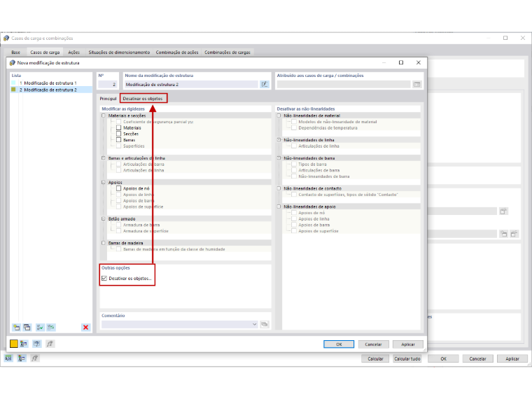532x399 pixels.
Task: Click the units 0.00 icon in the background window
Action: pos(8,358)
